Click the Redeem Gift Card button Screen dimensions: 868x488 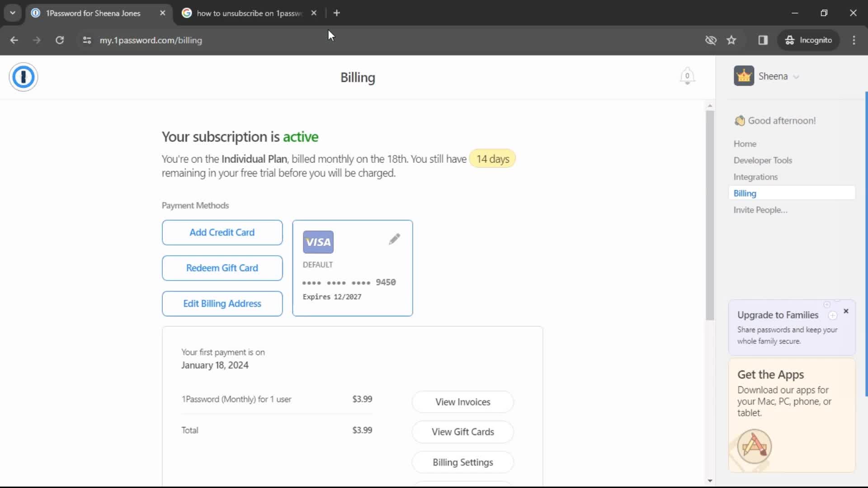(x=222, y=267)
